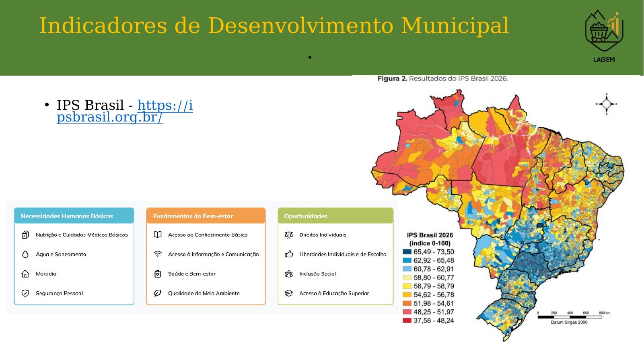The width and height of the screenshot is (644, 362).
Task: Click the IPS Brasil 2026 legend title
Action: click(x=430, y=235)
